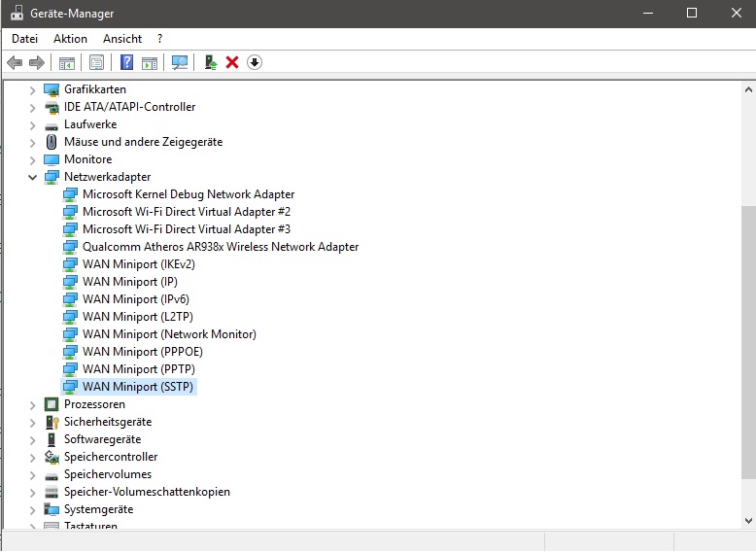This screenshot has width=756, height=553.
Task: Click the Monitore display icon
Action: coord(52,159)
